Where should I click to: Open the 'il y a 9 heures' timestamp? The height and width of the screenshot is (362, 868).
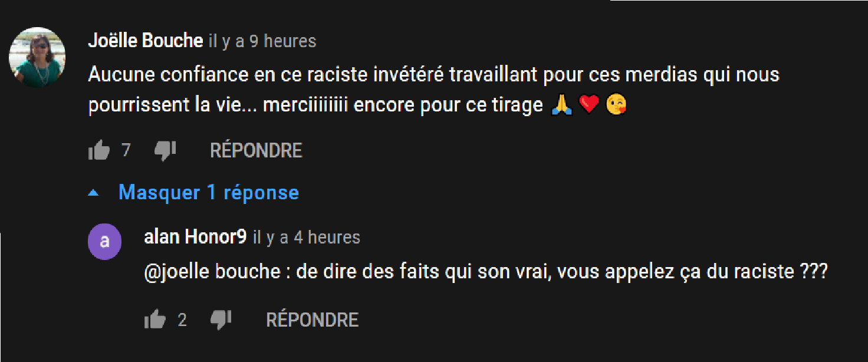[x=262, y=41]
